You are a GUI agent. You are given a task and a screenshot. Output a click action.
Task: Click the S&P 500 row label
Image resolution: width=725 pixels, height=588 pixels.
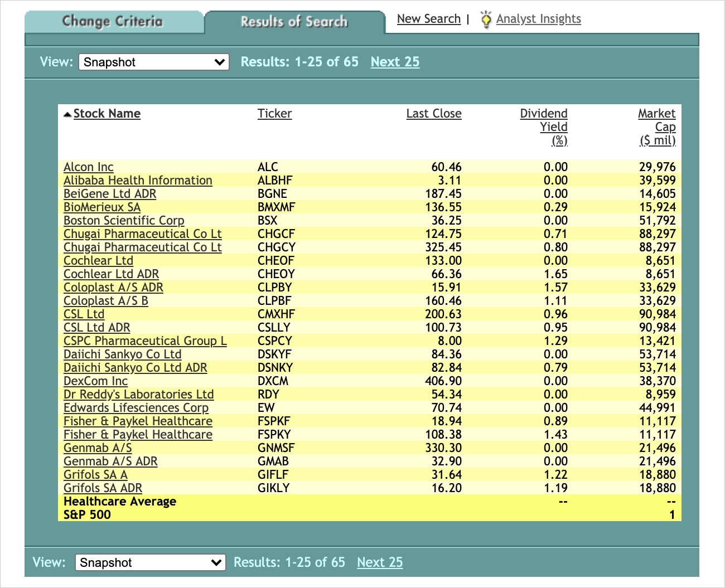click(87, 515)
